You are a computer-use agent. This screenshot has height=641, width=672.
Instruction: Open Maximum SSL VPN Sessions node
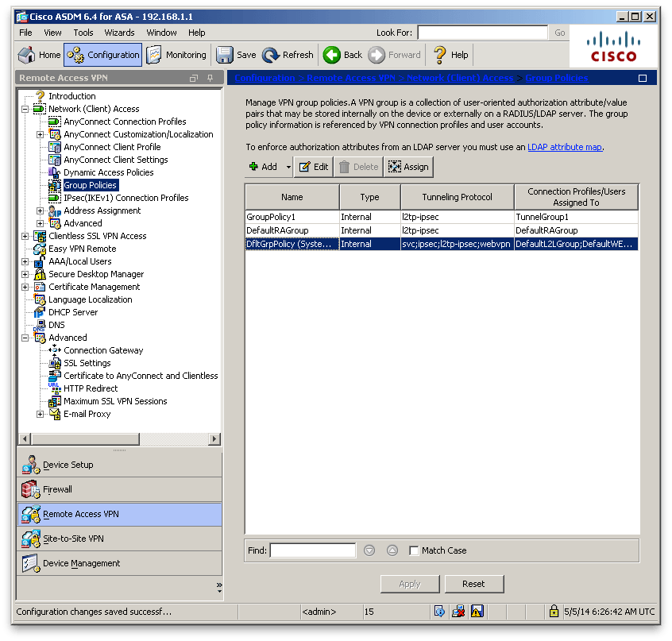pos(115,401)
